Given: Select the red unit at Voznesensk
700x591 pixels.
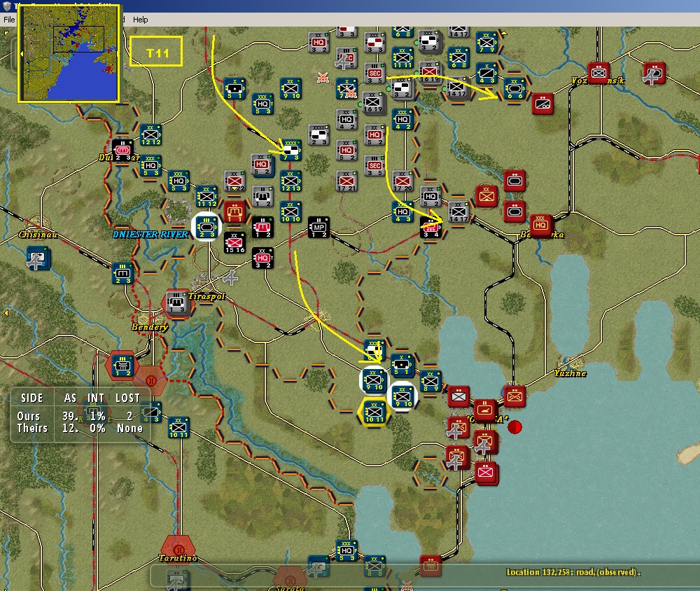Looking at the screenshot, I should [x=598, y=73].
